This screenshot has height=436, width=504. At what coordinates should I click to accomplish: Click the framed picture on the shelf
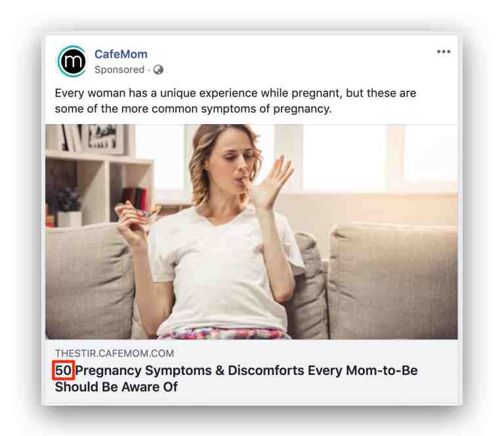(104, 139)
